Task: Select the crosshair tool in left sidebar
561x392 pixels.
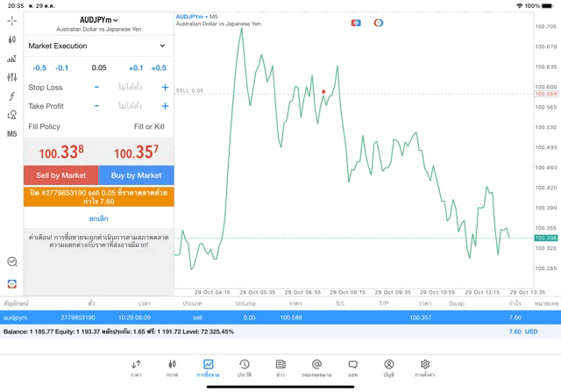Action: tap(11, 20)
